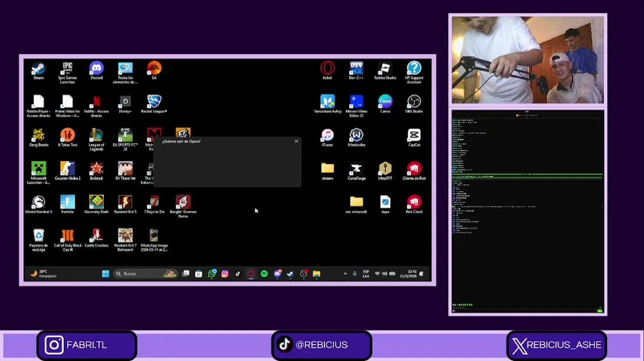Select the Minecraft Launcher icon
644x361 pixels.
(39, 173)
